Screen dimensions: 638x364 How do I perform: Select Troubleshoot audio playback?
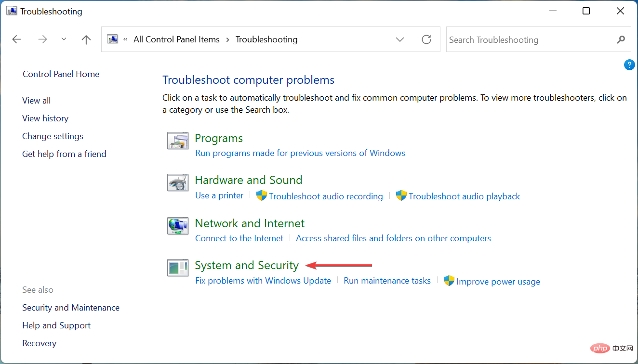click(465, 196)
